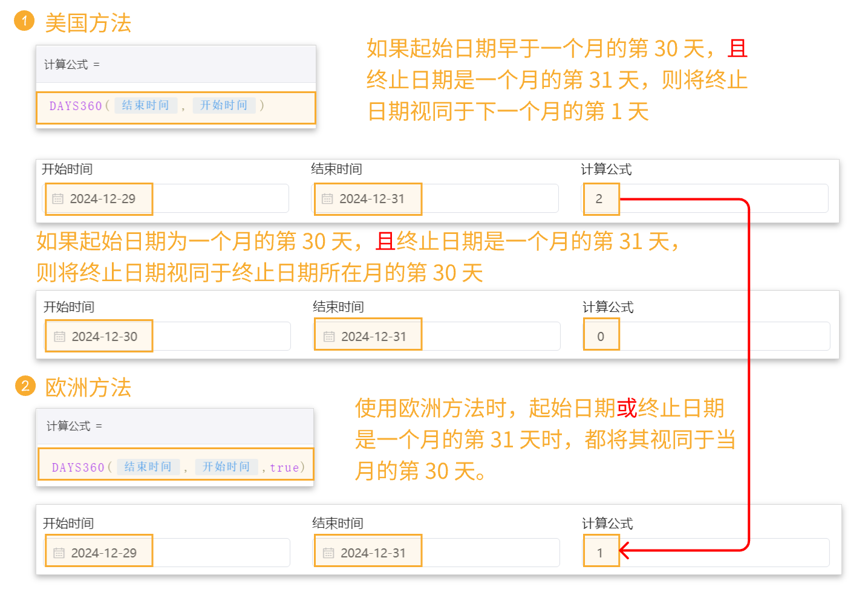Image resolution: width=868 pixels, height=610 pixels.
Task: Open calendar icon in first 开始时间 field under 美国方法
Action: coord(57,199)
